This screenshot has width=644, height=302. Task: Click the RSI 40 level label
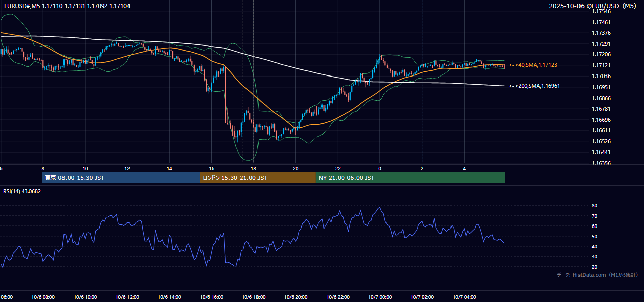(x=595, y=246)
